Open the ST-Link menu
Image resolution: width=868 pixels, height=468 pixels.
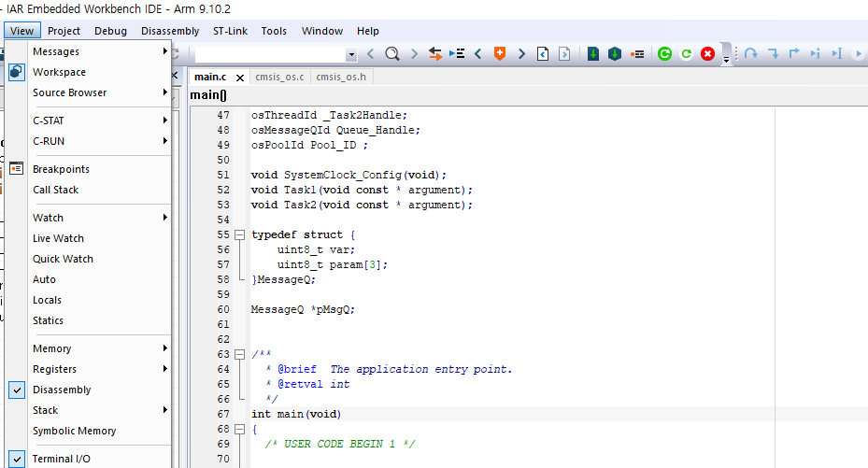click(x=230, y=31)
